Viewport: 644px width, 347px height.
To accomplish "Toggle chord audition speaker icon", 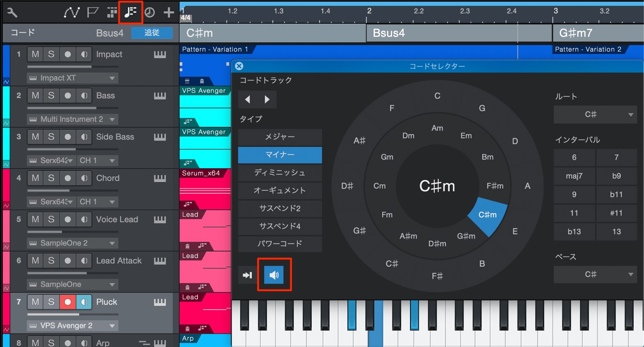I will (274, 275).
